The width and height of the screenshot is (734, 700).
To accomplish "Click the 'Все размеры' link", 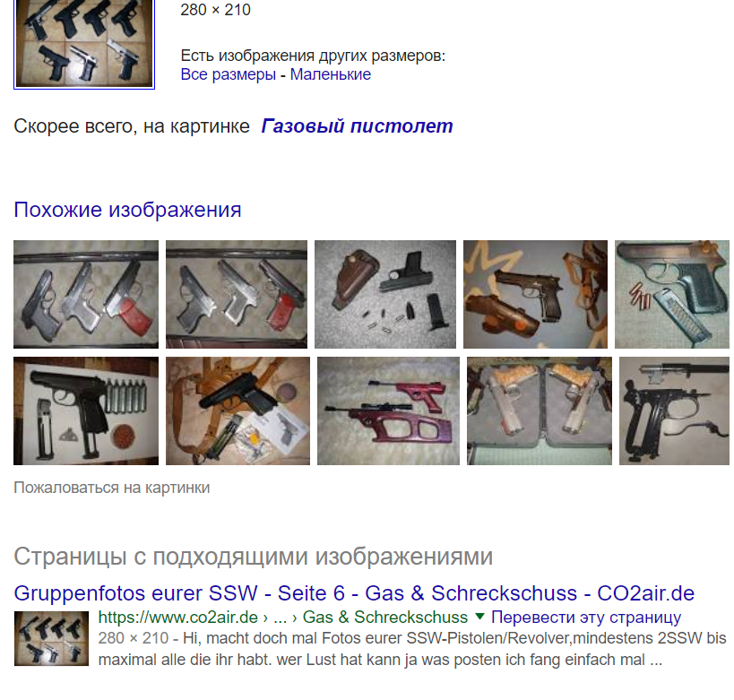I will [x=228, y=74].
